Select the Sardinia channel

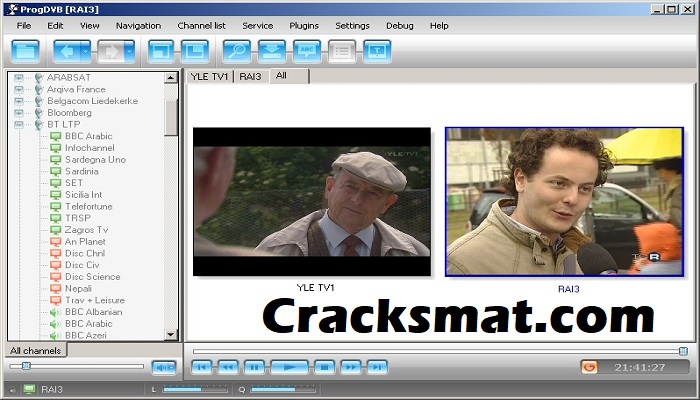[x=81, y=171]
